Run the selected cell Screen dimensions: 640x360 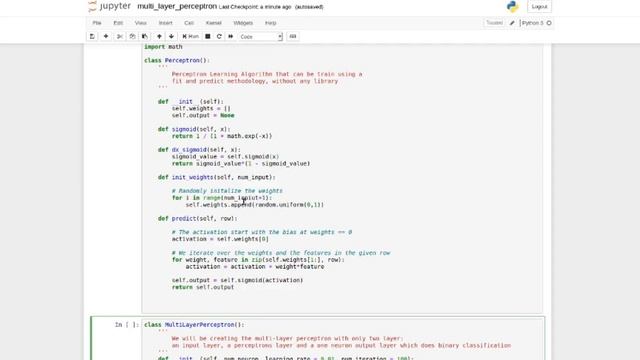[191, 36]
